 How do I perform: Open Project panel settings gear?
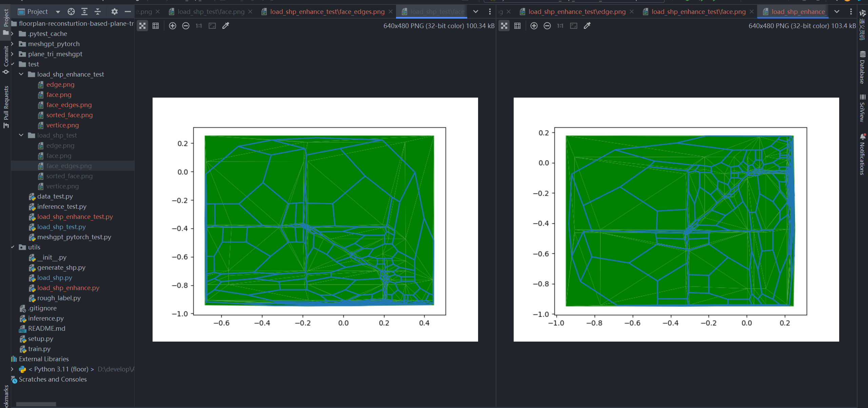click(115, 12)
